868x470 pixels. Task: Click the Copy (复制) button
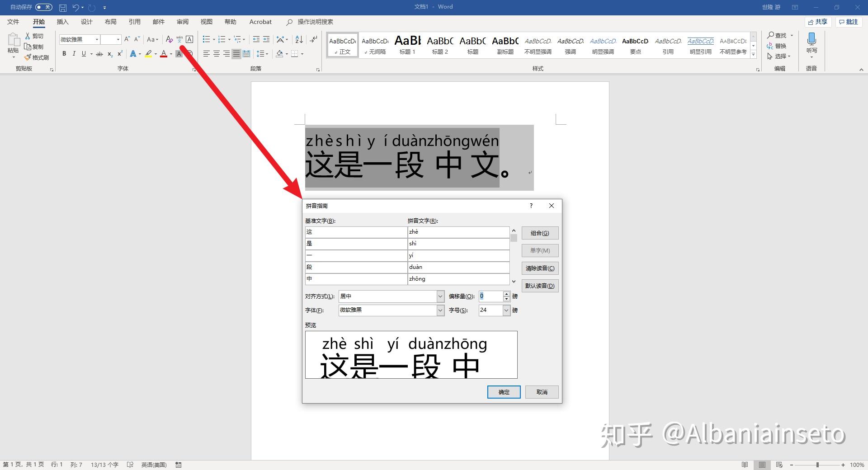coord(34,47)
